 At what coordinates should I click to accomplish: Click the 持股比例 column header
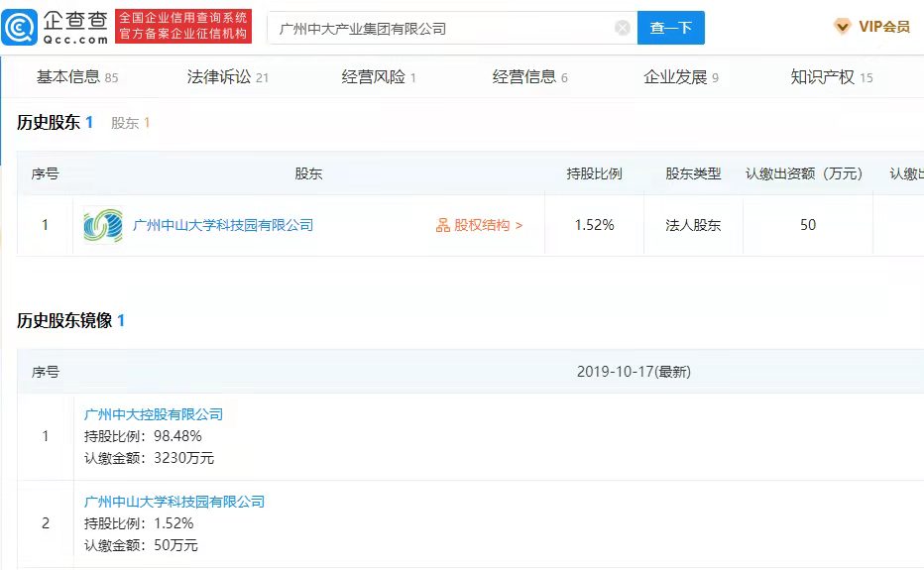click(594, 173)
